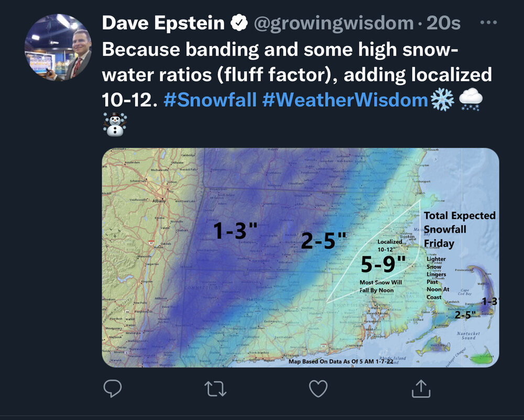Open the #WeatherWisdom hashtag

click(345, 100)
